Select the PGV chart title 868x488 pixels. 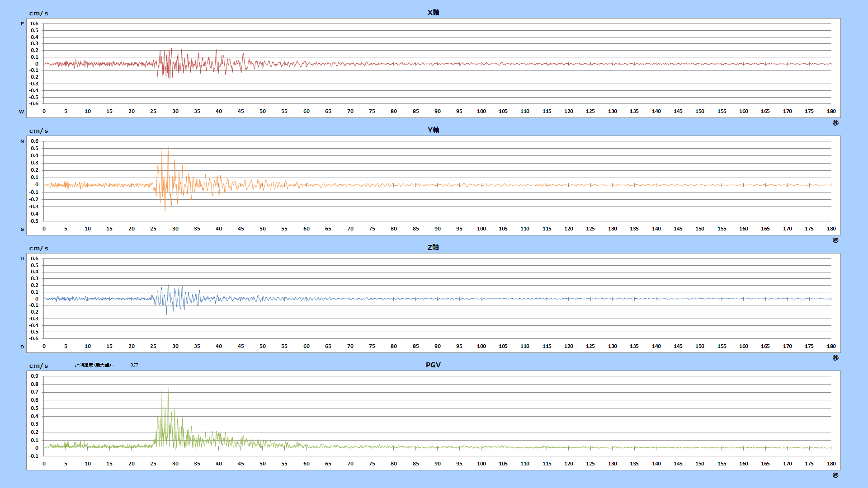(x=433, y=365)
